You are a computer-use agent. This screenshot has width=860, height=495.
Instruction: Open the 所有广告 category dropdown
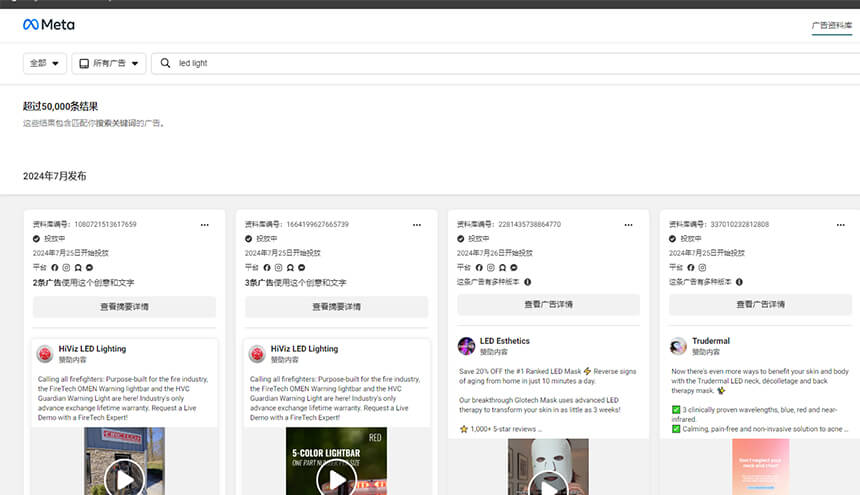click(x=109, y=64)
